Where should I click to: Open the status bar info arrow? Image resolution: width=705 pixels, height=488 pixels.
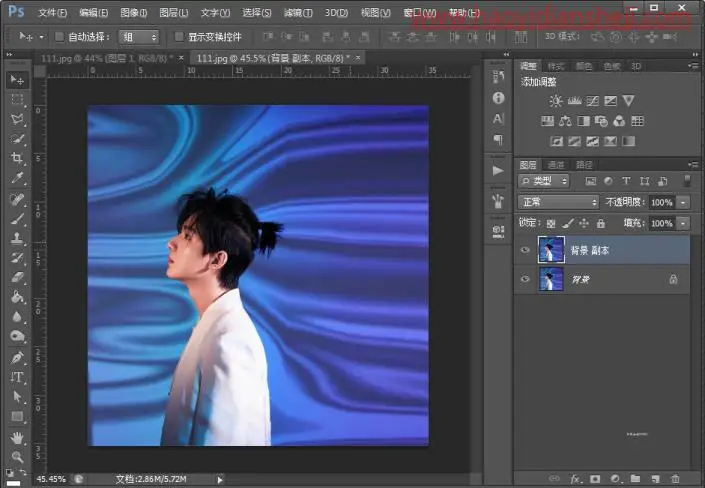pos(220,479)
